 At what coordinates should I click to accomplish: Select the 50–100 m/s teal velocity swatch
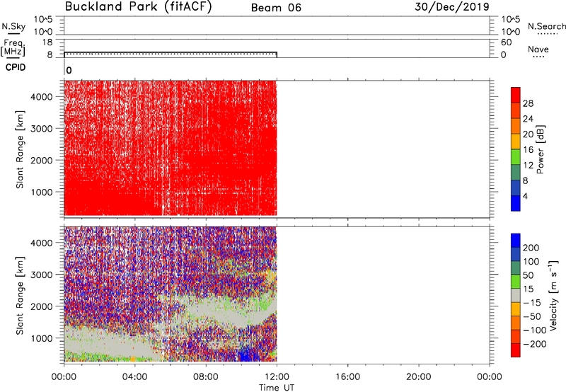(x=516, y=268)
